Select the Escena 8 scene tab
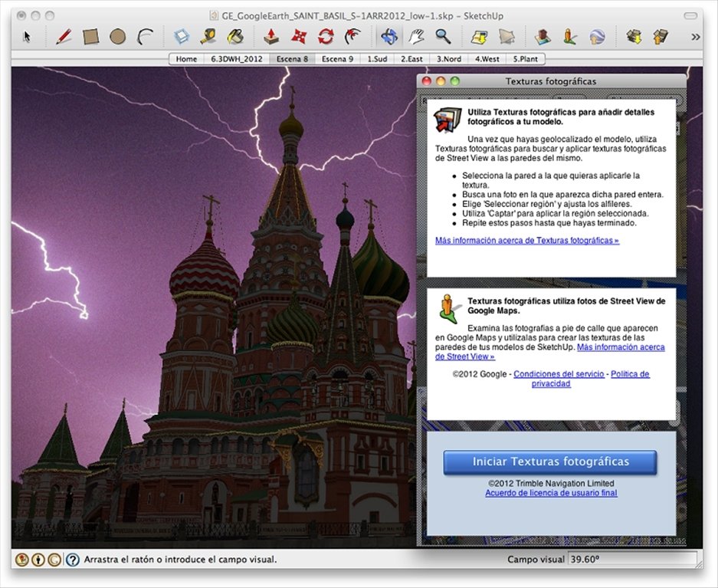718x588 pixels. (x=292, y=58)
